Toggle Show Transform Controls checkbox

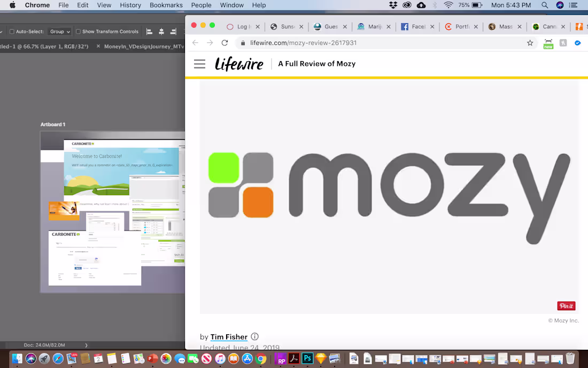click(x=78, y=32)
